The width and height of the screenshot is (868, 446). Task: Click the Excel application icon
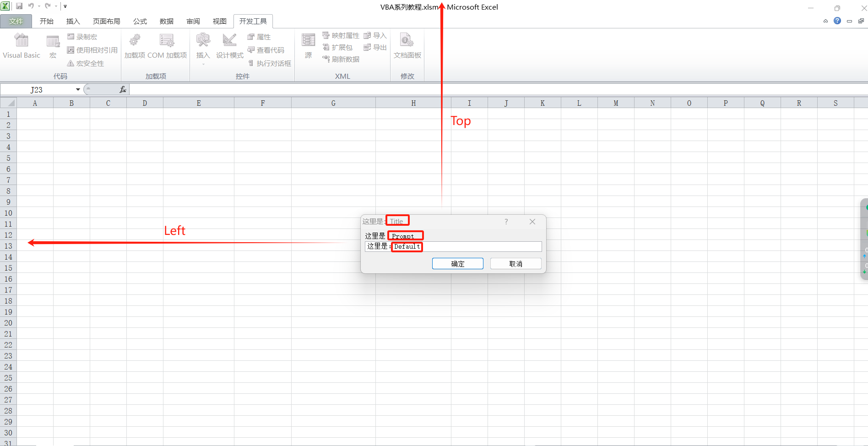point(5,6)
